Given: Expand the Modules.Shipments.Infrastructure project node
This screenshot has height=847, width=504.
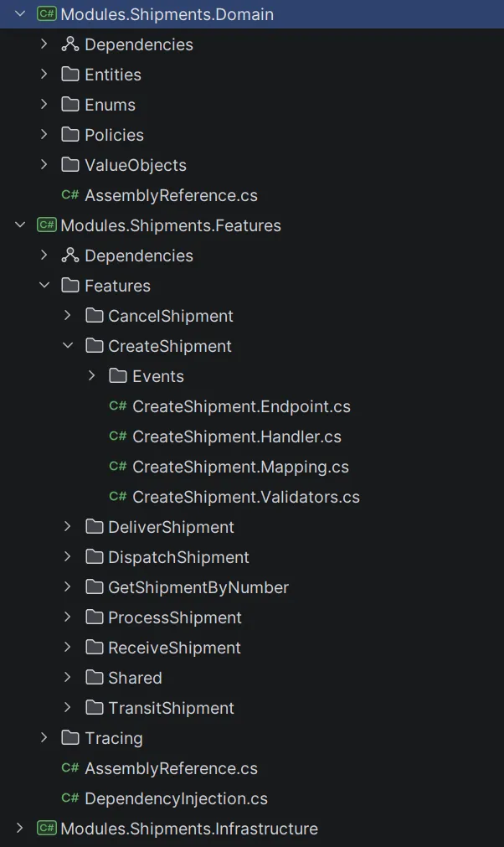Looking at the screenshot, I should [x=20, y=829].
